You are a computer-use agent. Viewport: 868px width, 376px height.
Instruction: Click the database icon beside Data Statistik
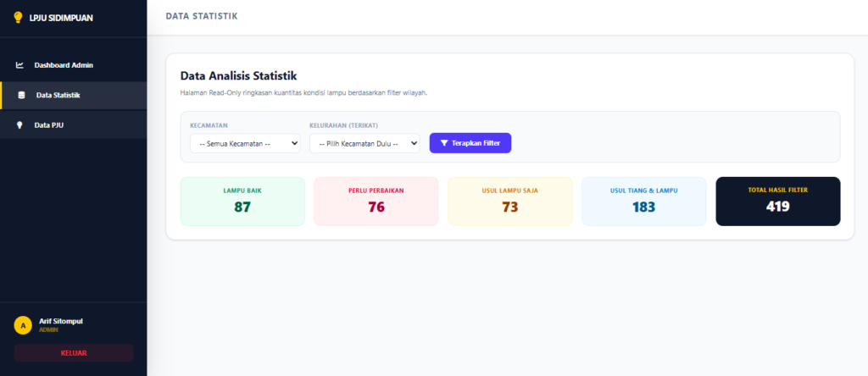[21, 95]
